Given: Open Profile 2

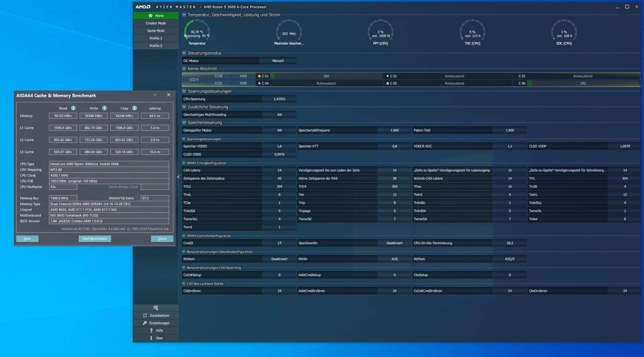Looking at the screenshot, I should point(156,46).
